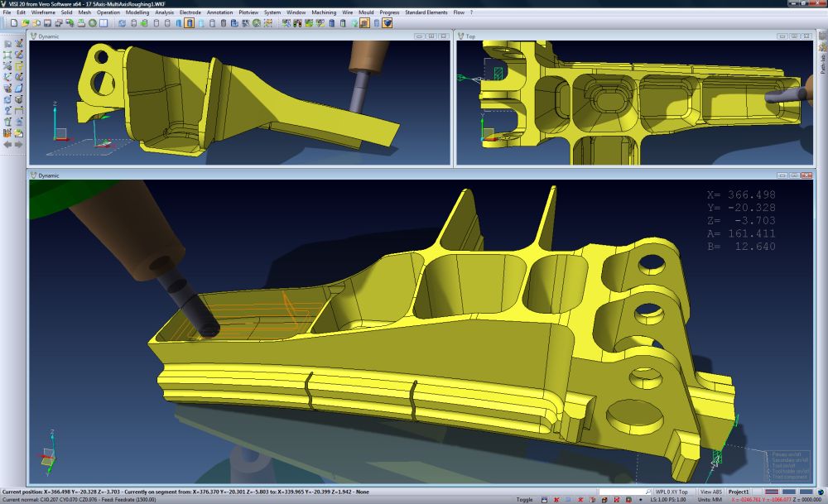The height and width of the screenshot is (504, 828).
Task: Click the status bar search input field
Action: [x=624, y=492]
